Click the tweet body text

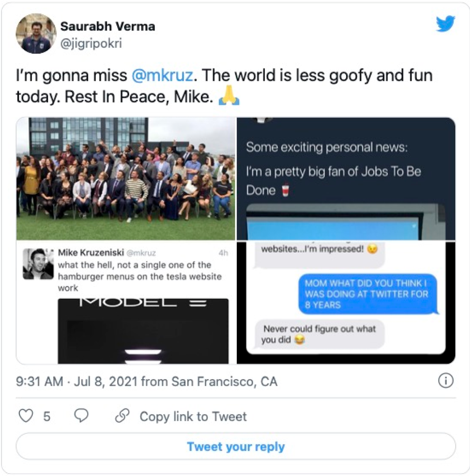223,86
